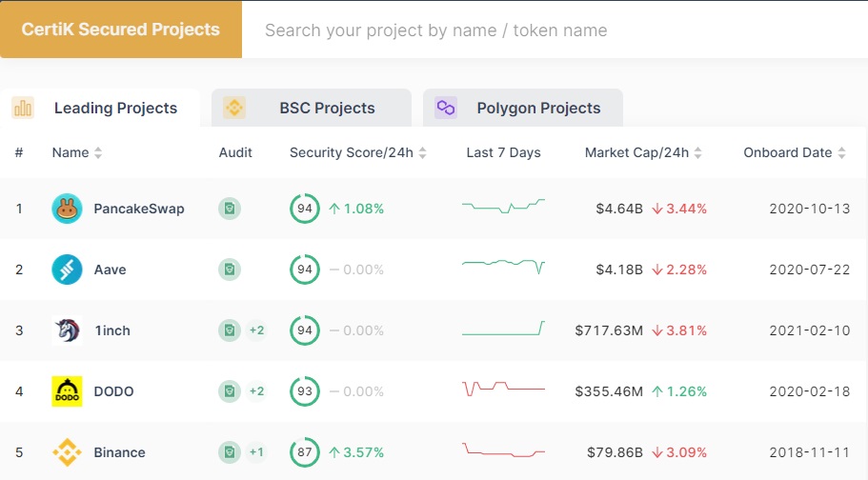This screenshot has width=868, height=480.
Task: Click DODO onboard date 2020-02-18
Action: pos(809,391)
